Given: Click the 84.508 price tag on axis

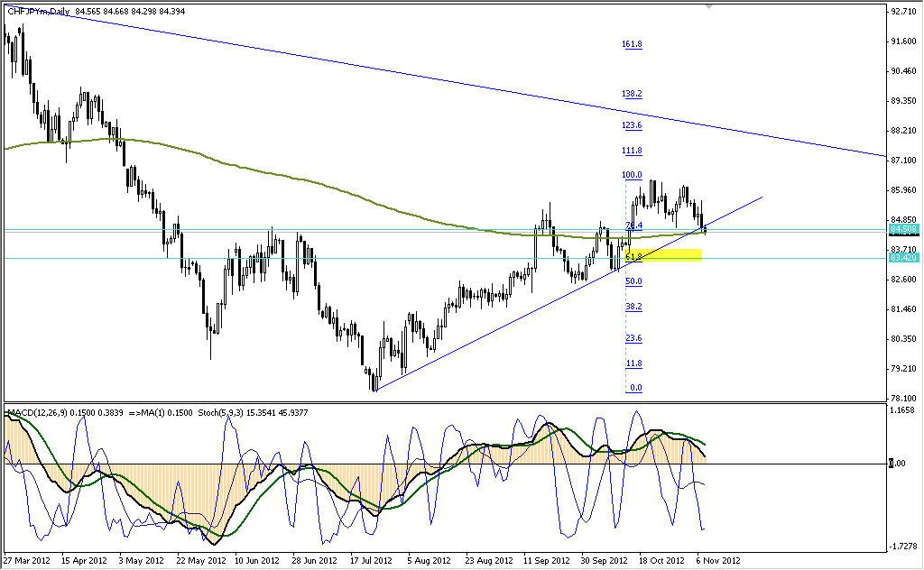Looking at the screenshot, I should (x=903, y=229).
